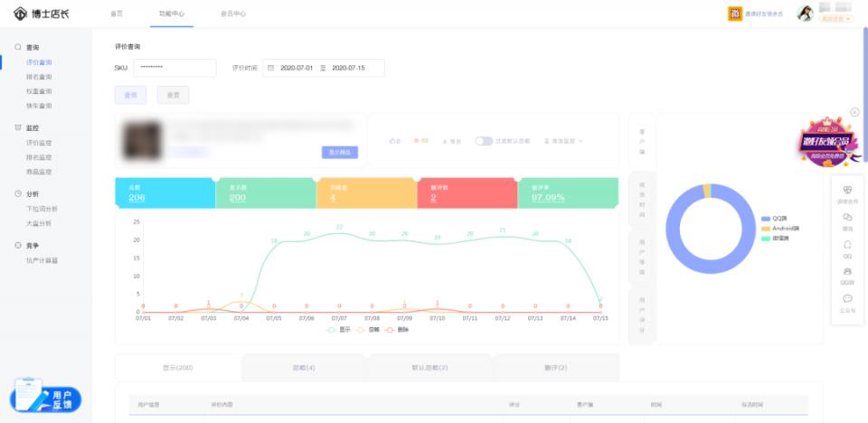Toggle the 删除 series in chart legend

click(398, 330)
